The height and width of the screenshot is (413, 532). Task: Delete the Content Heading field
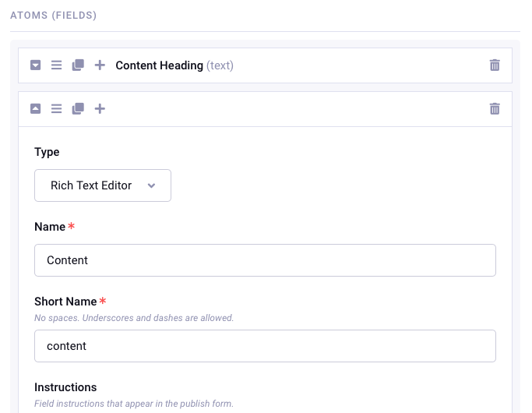495,65
